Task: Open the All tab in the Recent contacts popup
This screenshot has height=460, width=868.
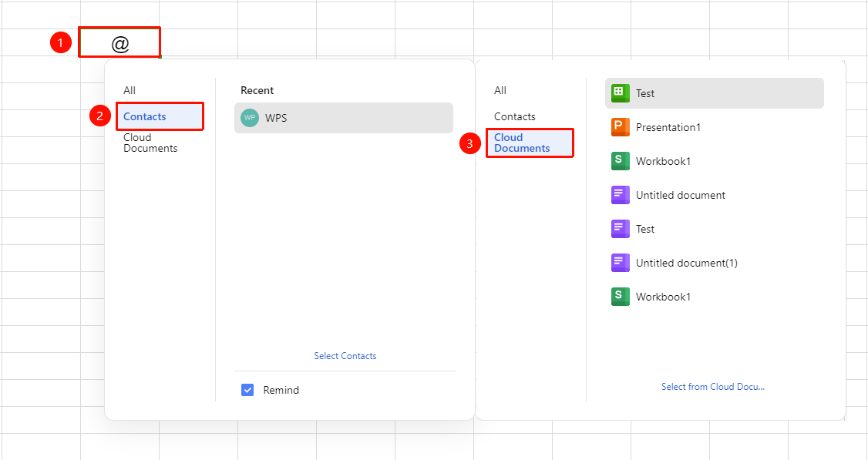Action: click(x=130, y=90)
